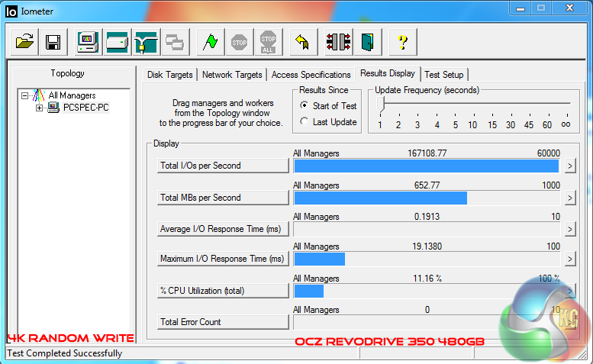The width and height of the screenshot is (593, 364).
Task: Select the Results Display tab
Action: click(x=387, y=73)
